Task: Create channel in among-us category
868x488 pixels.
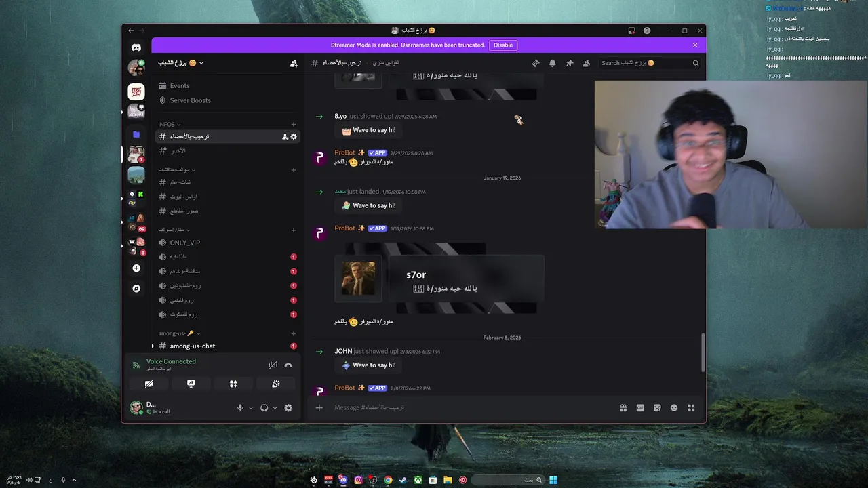Action: (294, 333)
